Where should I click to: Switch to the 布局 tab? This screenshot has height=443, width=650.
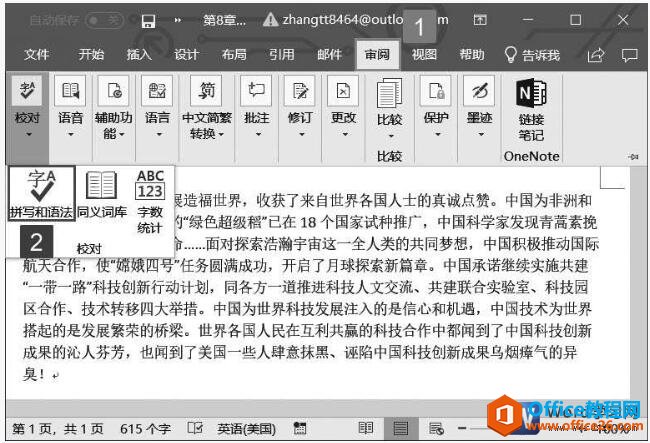234,54
